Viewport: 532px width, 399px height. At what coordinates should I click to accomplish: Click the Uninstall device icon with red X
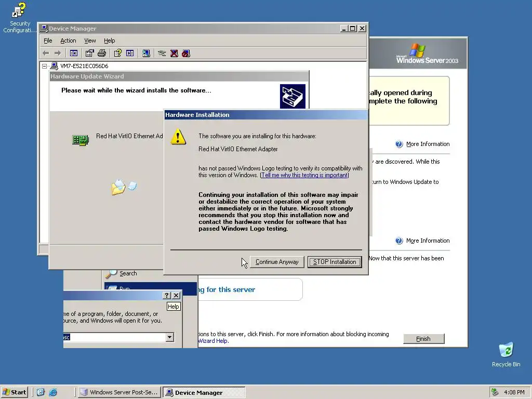(174, 54)
